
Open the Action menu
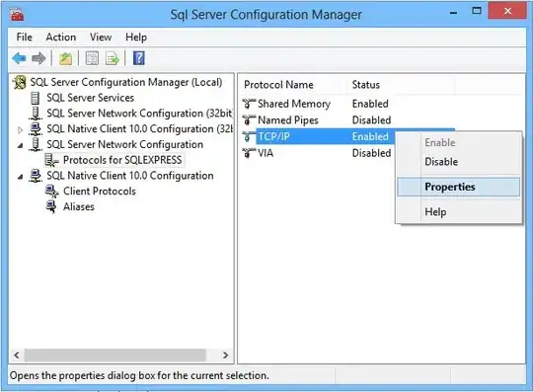click(61, 38)
